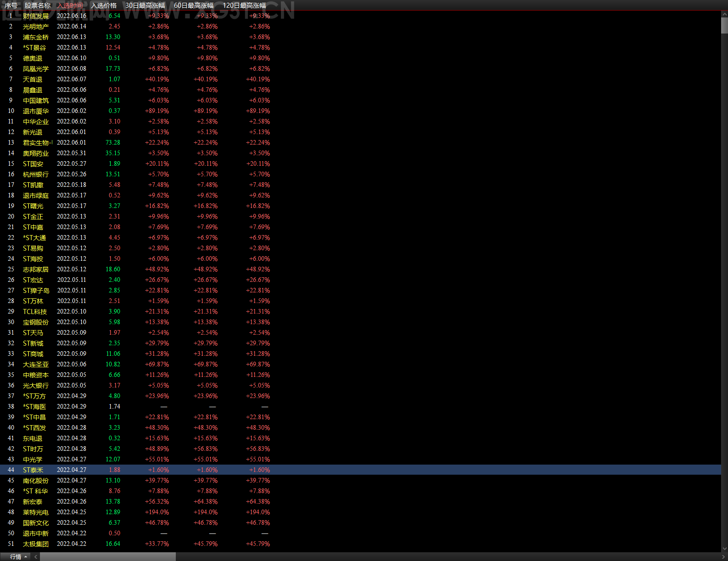This screenshot has height=561, width=728.
Task: Select the 莱特光电 stock name
Action: pos(36,512)
